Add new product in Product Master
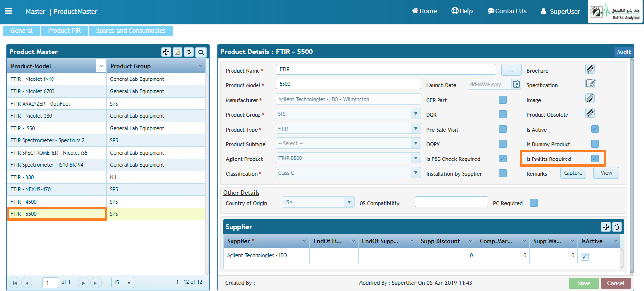 click(x=166, y=52)
